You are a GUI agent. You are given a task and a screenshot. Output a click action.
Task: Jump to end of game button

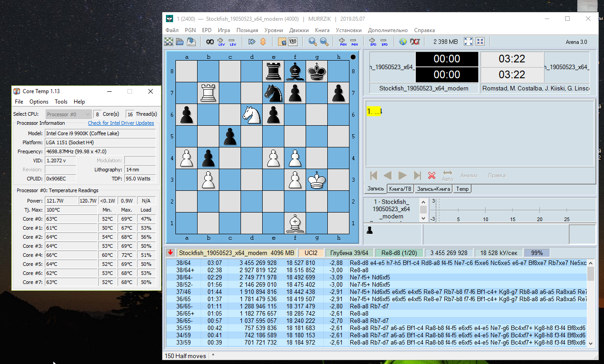(417, 175)
